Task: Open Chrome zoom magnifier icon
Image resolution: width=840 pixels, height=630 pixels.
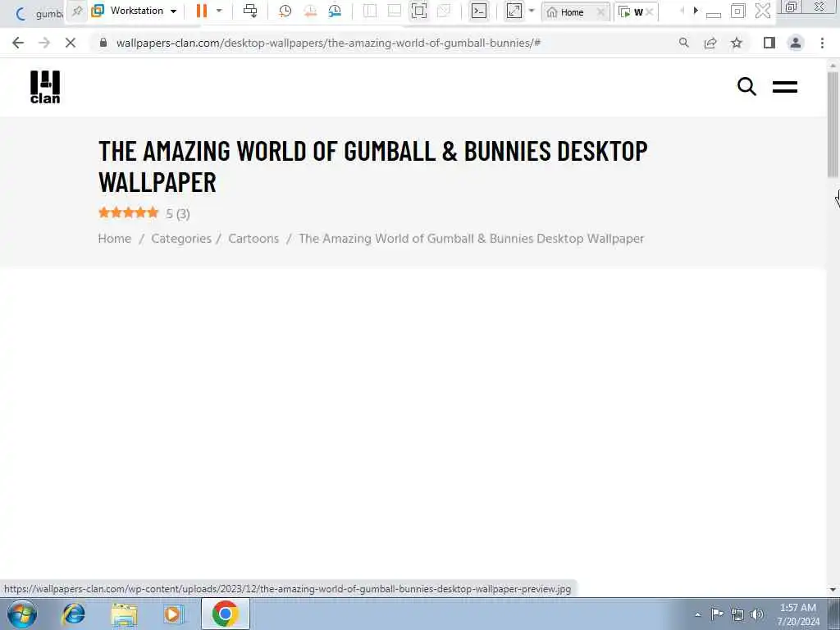Action: [683, 43]
